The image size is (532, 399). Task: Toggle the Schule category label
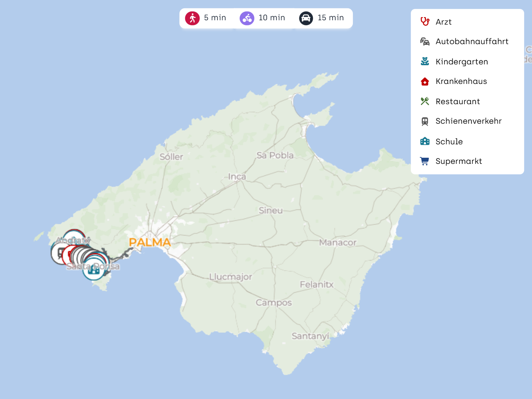449,141
